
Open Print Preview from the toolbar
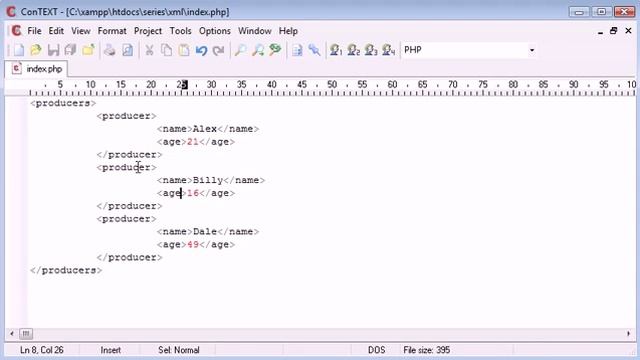tap(127, 50)
